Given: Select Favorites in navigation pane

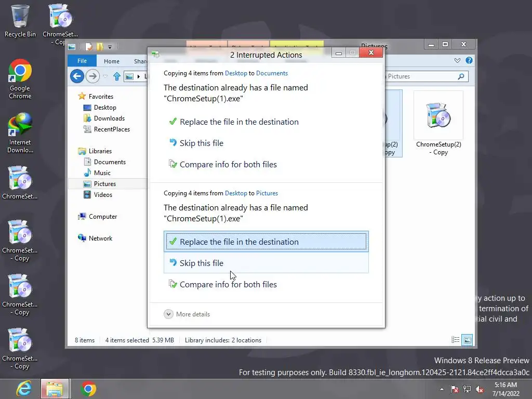Looking at the screenshot, I should pyautogui.click(x=101, y=96).
